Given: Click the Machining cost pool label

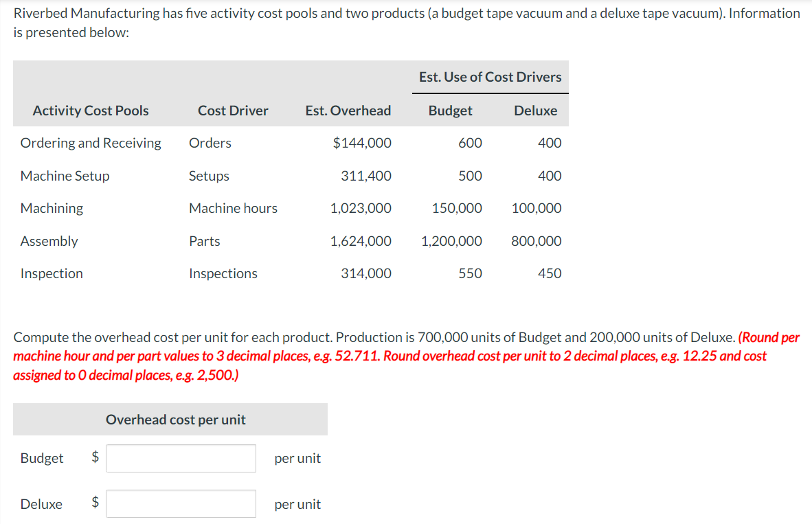Looking at the screenshot, I should pos(52,208).
